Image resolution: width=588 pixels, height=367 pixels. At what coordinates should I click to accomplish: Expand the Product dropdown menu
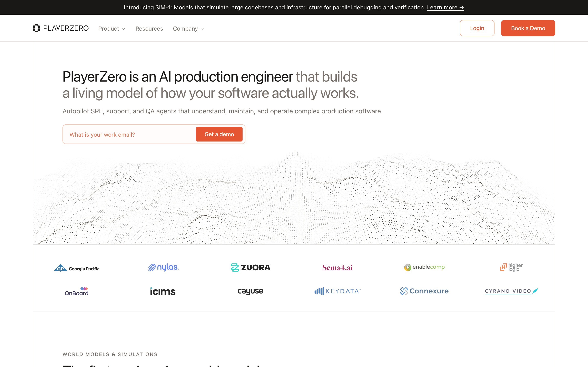pos(111,29)
